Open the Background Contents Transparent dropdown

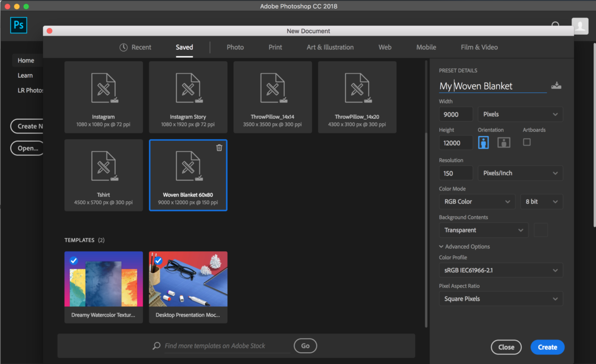484,230
